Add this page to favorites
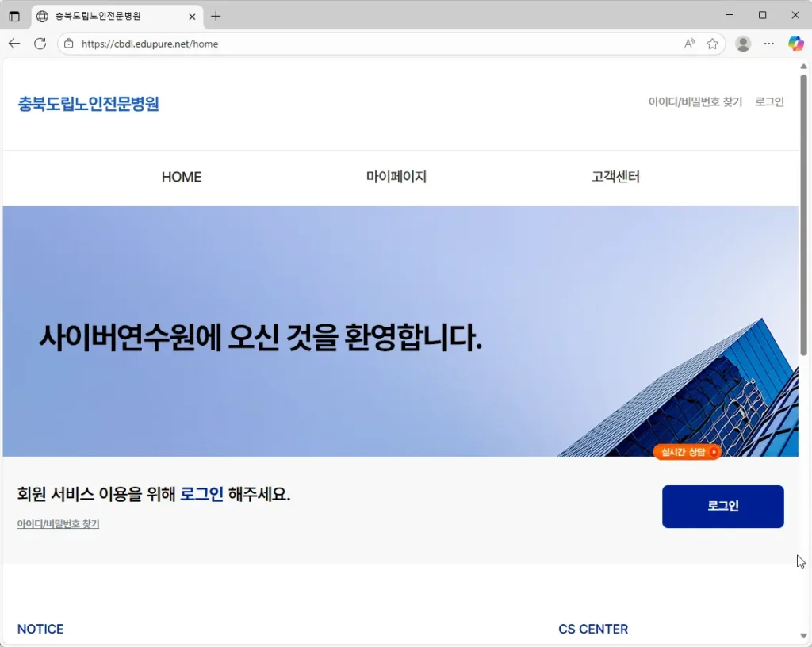Image resolution: width=812 pixels, height=647 pixels. (x=712, y=44)
